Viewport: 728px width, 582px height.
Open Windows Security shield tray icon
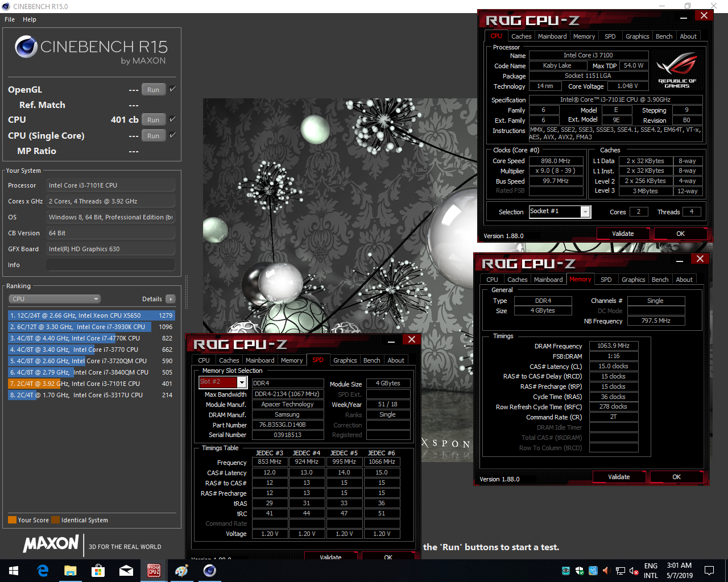pyautogui.click(x=580, y=571)
